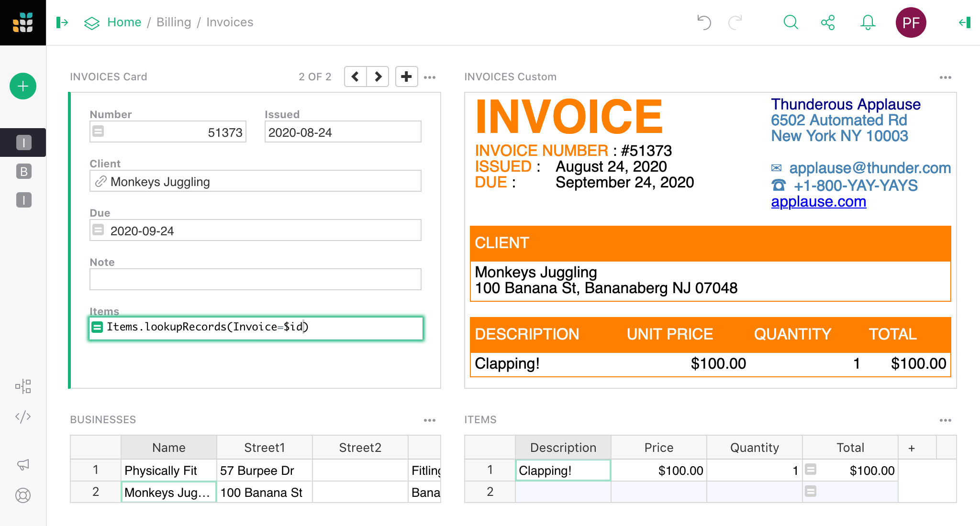Image resolution: width=980 pixels, height=526 pixels.
Task: Give feedback using the megaphone icon
Action: (23, 464)
